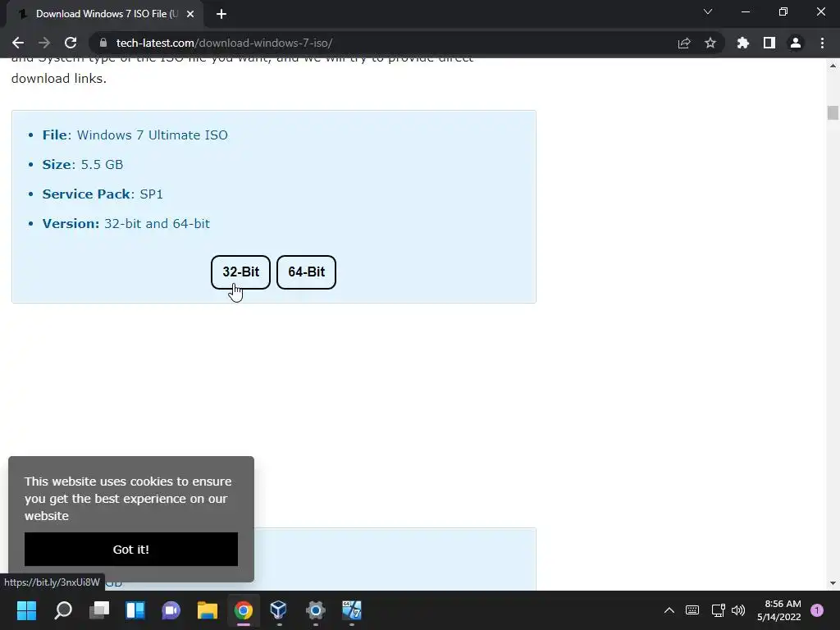Open the Windows 7 tool on taskbar
The width and height of the screenshot is (840, 630).
pyautogui.click(x=351, y=610)
